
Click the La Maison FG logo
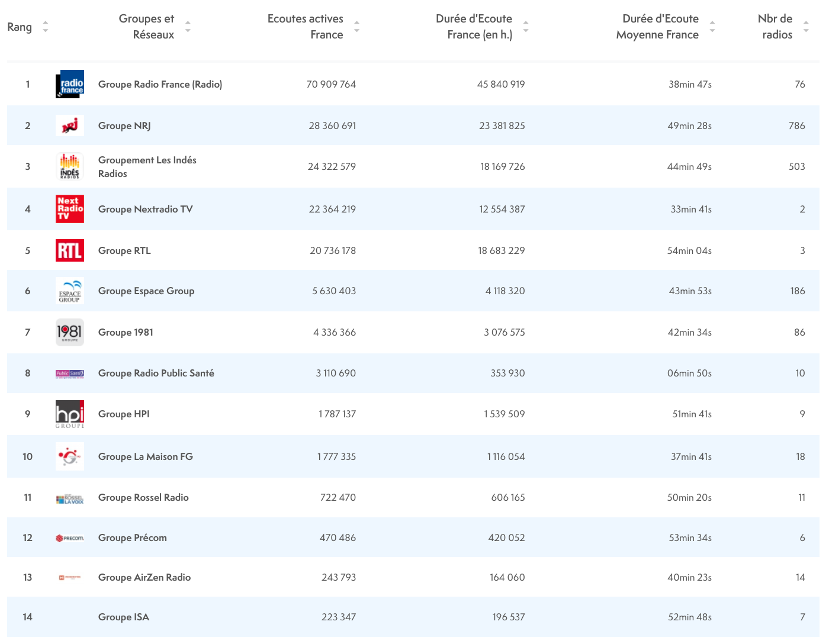tap(70, 456)
